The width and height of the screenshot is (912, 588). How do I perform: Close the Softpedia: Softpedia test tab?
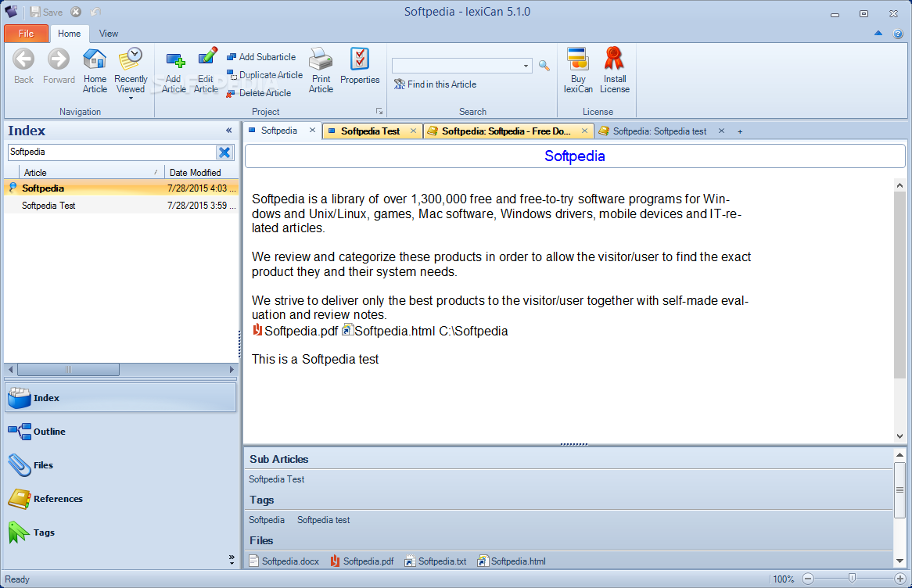click(x=721, y=131)
